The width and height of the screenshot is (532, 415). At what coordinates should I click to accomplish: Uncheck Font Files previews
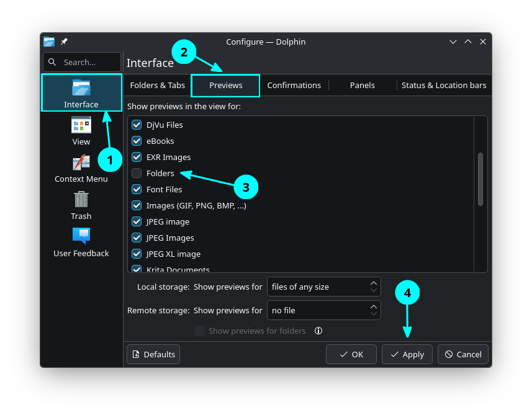tap(136, 189)
